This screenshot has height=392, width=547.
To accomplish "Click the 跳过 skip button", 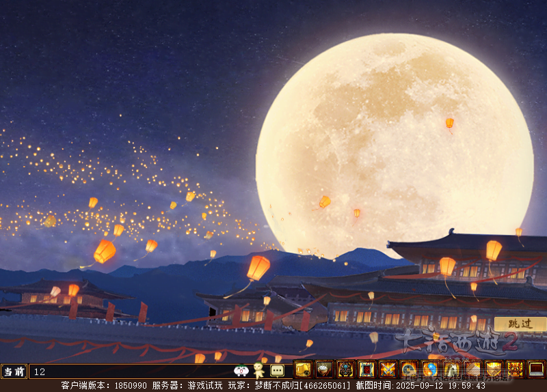I will click(520, 324).
